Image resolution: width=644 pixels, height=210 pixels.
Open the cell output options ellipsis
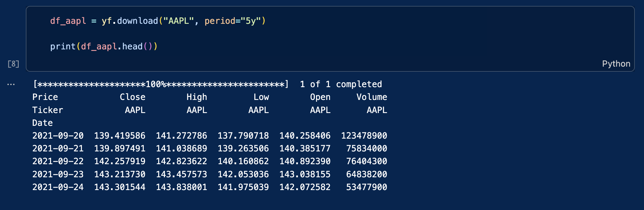click(11, 84)
